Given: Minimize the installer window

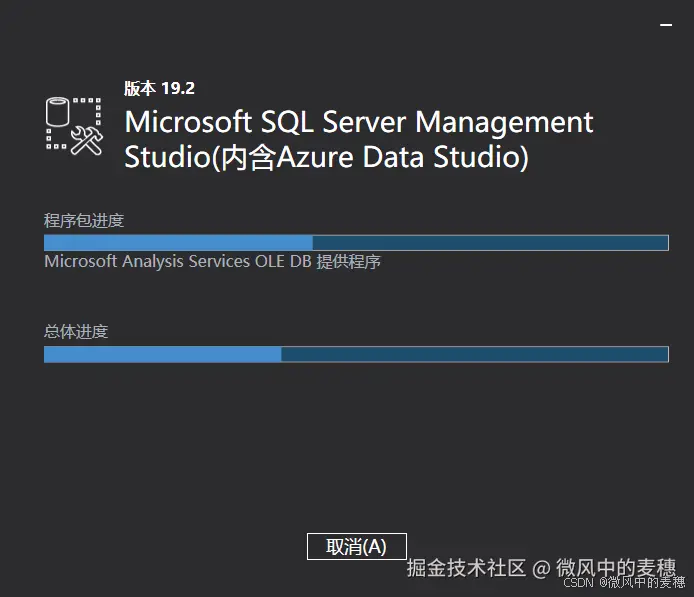Looking at the screenshot, I should pyautogui.click(x=664, y=23).
